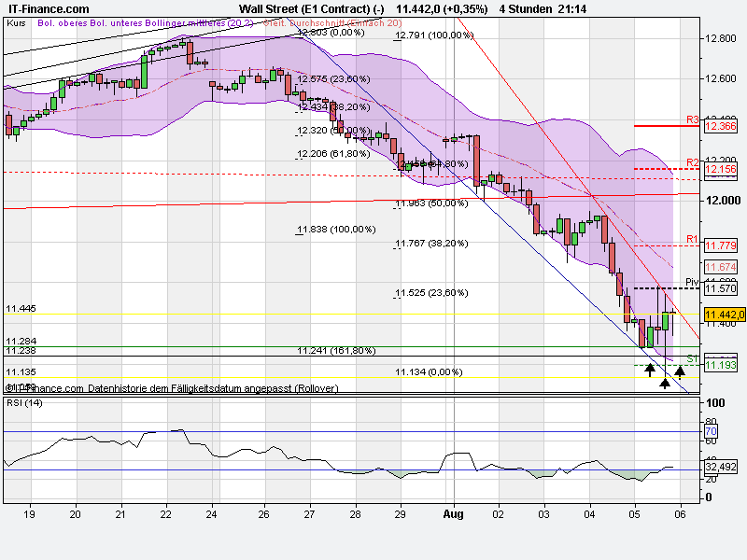Click the 21:14 time display
This screenshot has width=747, height=560.
point(573,9)
